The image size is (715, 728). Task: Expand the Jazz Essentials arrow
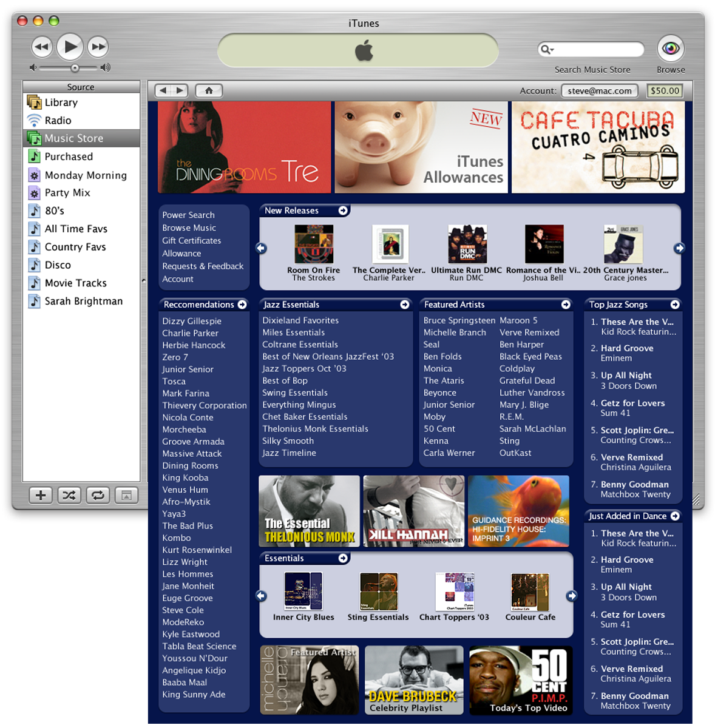[x=405, y=305]
